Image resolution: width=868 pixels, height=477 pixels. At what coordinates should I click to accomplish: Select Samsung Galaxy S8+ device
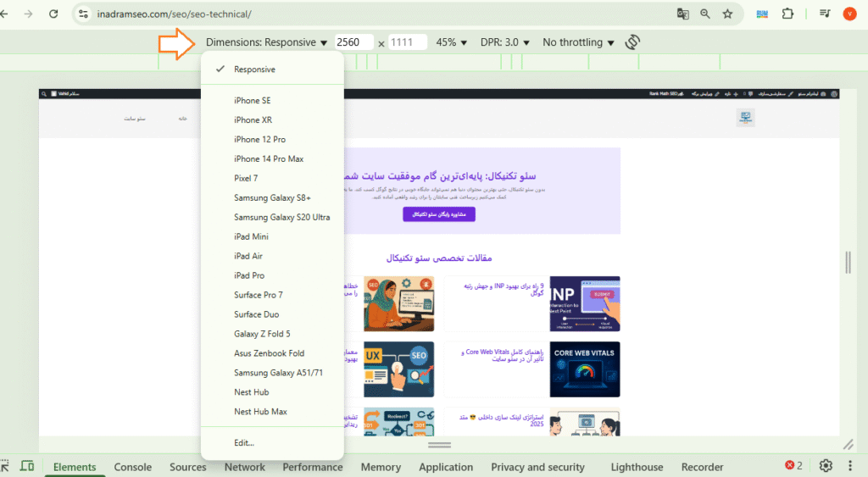click(x=272, y=197)
